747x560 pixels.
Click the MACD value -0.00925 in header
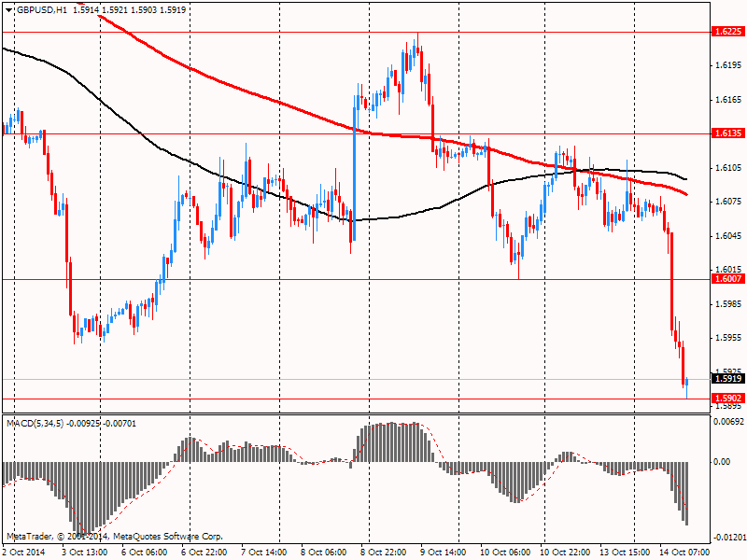[84, 424]
